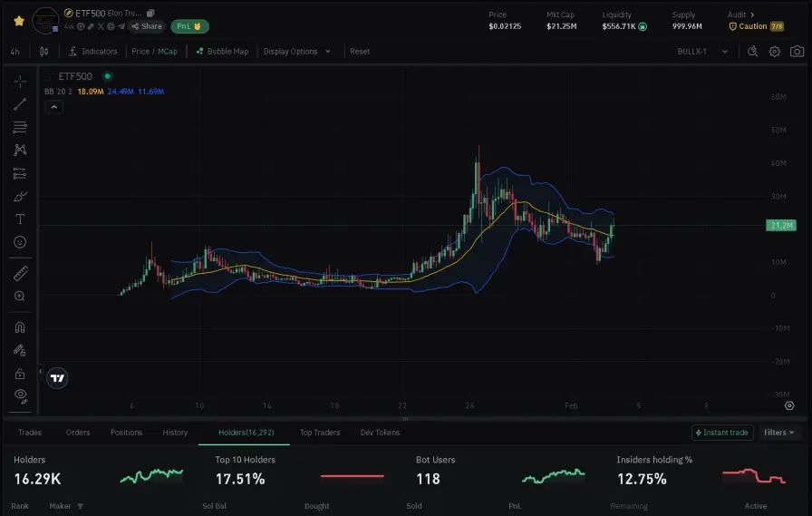
Task: Collapse the indicator legend chevron
Action: [x=53, y=107]
